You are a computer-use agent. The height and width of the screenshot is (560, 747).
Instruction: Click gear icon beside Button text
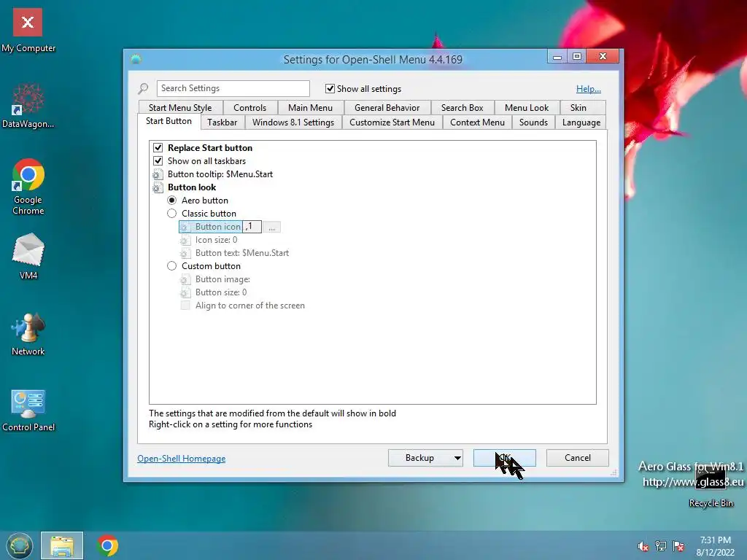185,253
